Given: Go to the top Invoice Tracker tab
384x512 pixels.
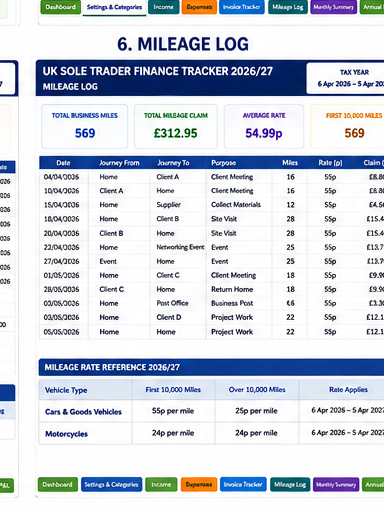Looking at the screenshot, I should tap(242, 7).
